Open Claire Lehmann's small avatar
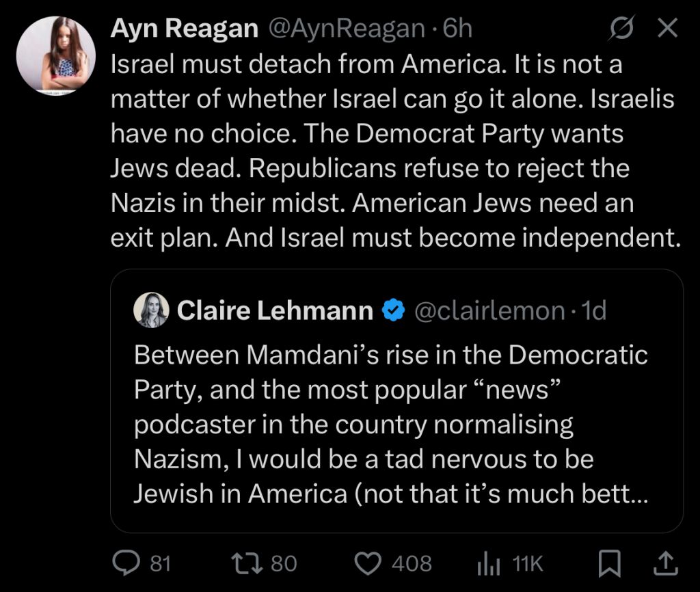The height and width of the screenshot is (592, 700). pyautogui.click(x=151, y=310)
